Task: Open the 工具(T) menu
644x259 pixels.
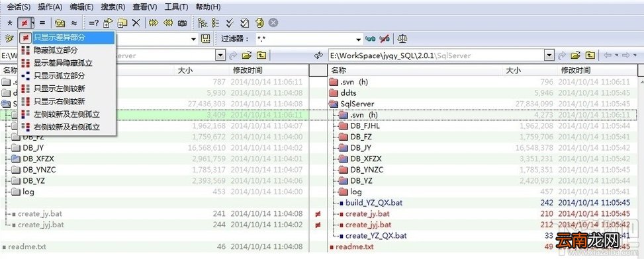Action: pyautogui.click(x=176, y=7)
